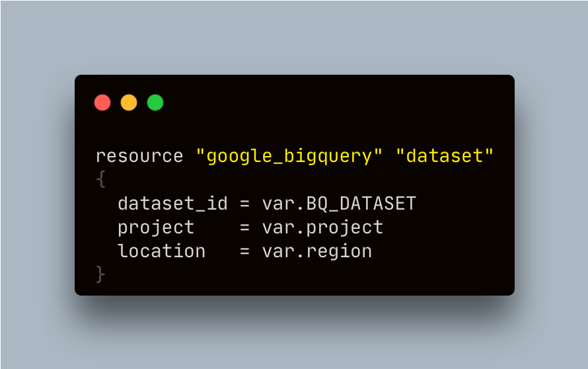588x369 pixels.
Task: Select the var.region value
Action: pos(317,251)
